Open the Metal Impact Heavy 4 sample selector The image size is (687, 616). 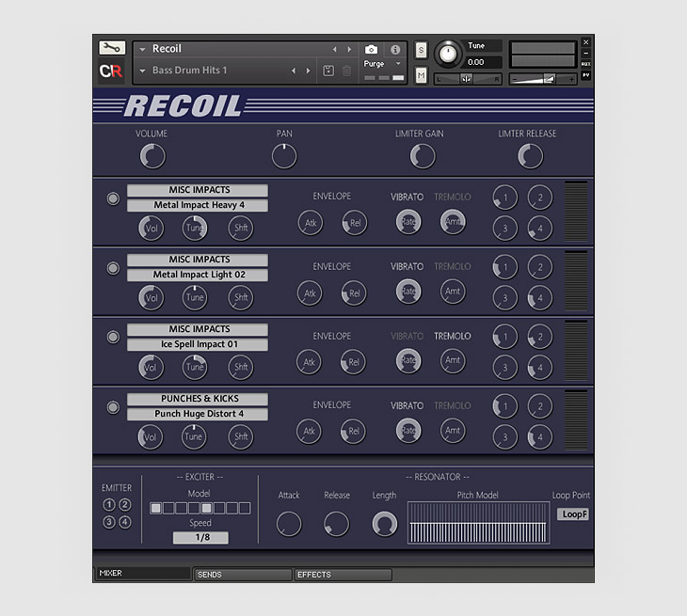click(x=198, y=205)
